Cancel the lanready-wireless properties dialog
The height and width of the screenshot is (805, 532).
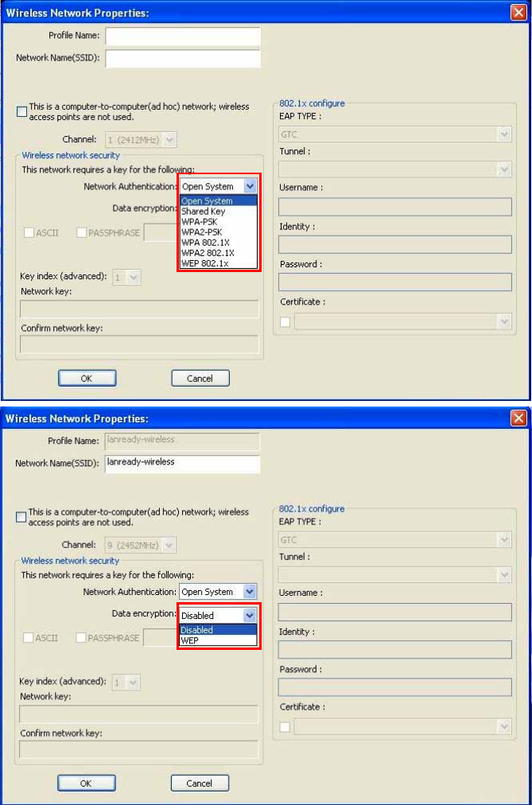coord(200,784)
